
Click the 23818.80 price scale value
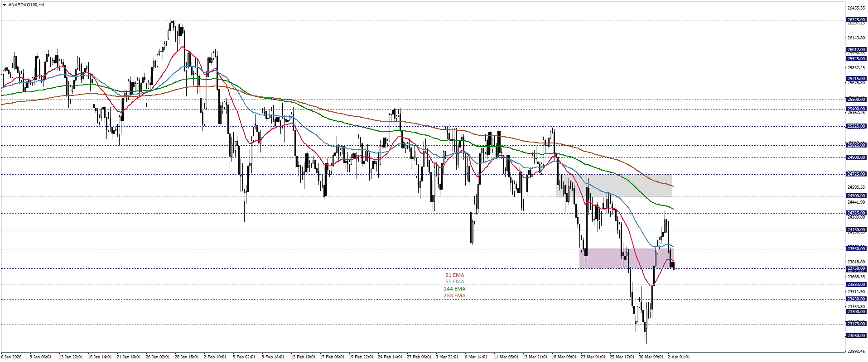[856, 262]
